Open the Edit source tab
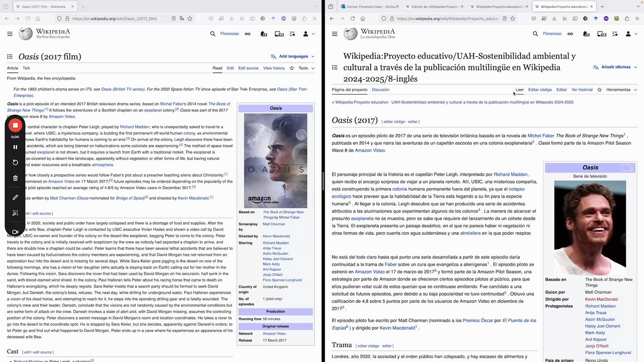Screen dimensions: 644x362 (x=248, y=68)
